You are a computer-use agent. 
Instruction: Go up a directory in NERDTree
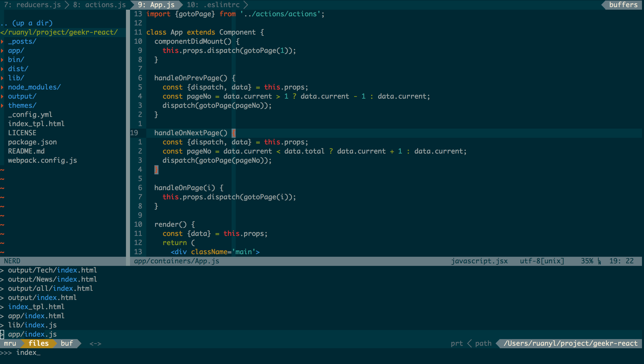point(27,23)
